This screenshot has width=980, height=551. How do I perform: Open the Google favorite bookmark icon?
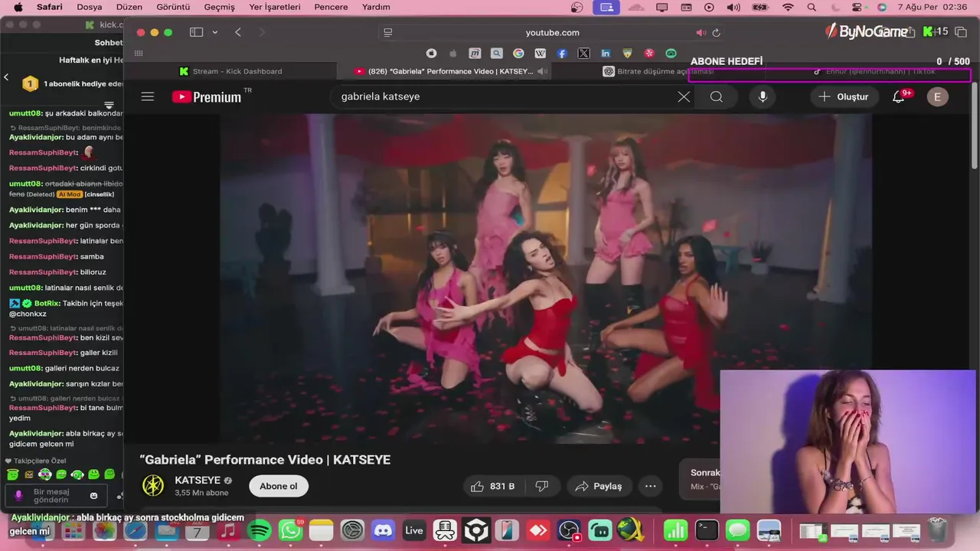point(518,53)
